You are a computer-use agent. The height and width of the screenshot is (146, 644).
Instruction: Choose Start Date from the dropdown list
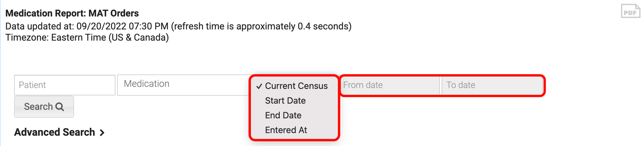coord(285,101)
